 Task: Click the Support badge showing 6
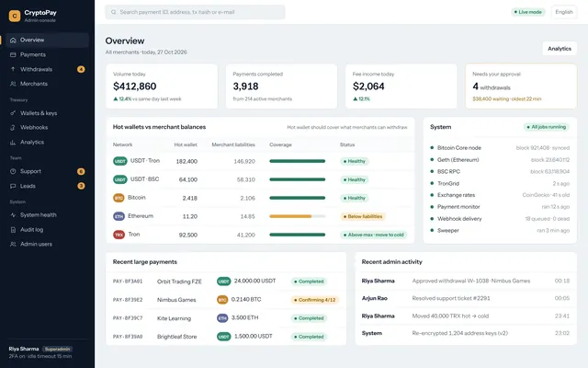click(81, 172)
